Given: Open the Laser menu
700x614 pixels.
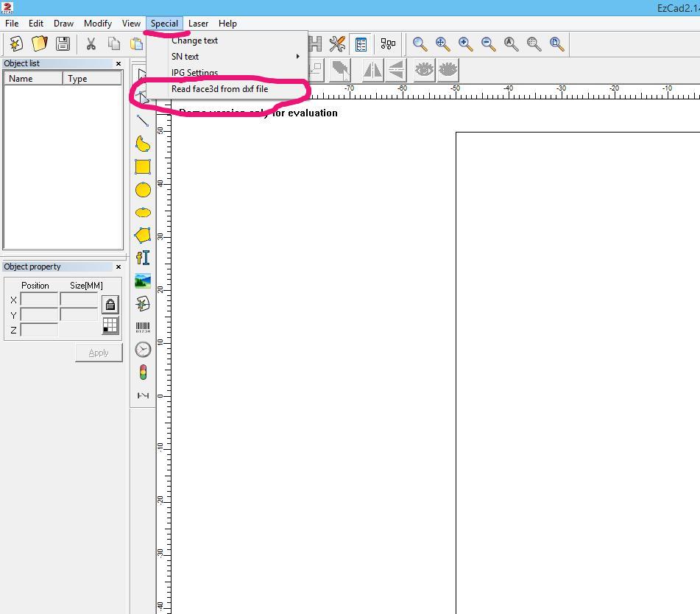Looking at the screenshot, I should pos(198,24).
